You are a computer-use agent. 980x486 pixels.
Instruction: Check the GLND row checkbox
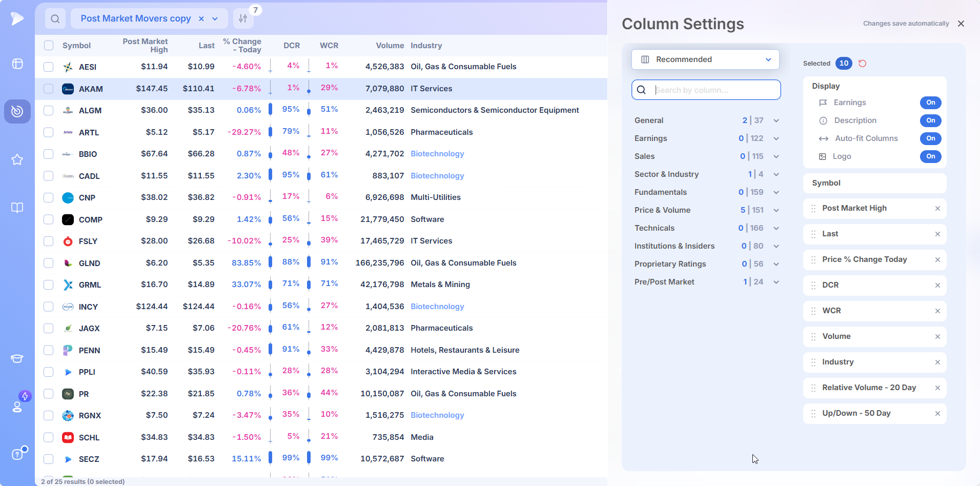coord(49,263)
